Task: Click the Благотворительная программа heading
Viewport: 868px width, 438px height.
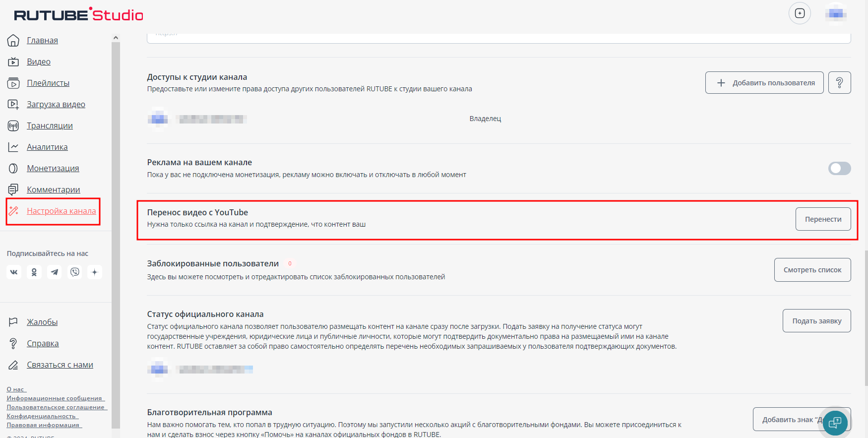Action: click(x=209, y=412)
